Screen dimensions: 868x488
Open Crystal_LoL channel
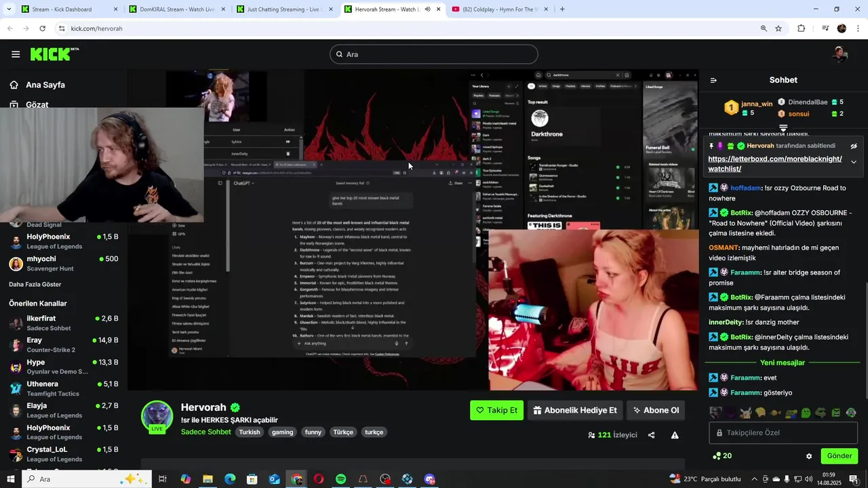pyautogui.click(x=64, y=454)
